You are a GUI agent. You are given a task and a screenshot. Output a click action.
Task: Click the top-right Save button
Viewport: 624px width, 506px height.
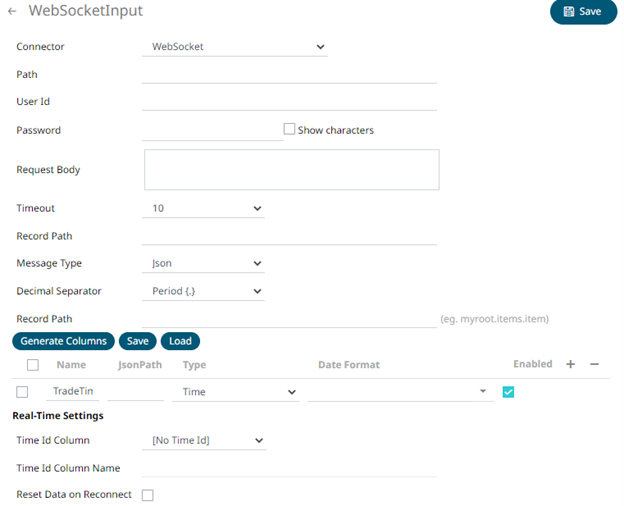pyautogui.click(x=583, y=12)
